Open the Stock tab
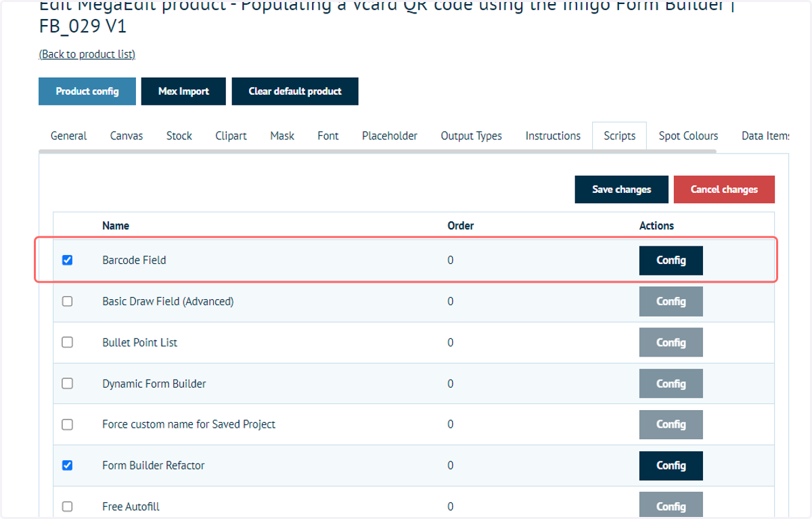 click(179, 136)
